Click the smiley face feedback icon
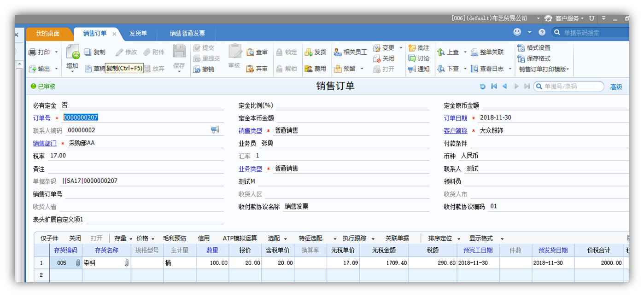This screenshot has width=644, height=297. pyautogui.click(x=517, y=32)
